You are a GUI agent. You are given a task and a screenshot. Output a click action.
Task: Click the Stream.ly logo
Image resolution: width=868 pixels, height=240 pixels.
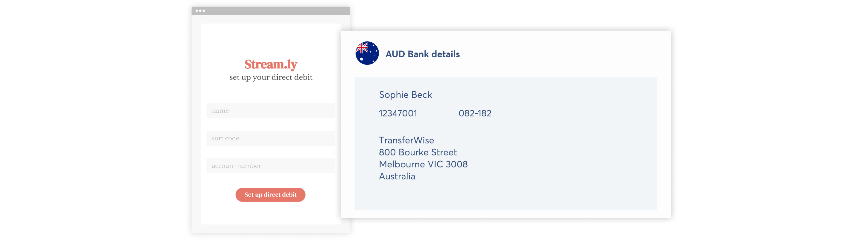click(271, 64)
